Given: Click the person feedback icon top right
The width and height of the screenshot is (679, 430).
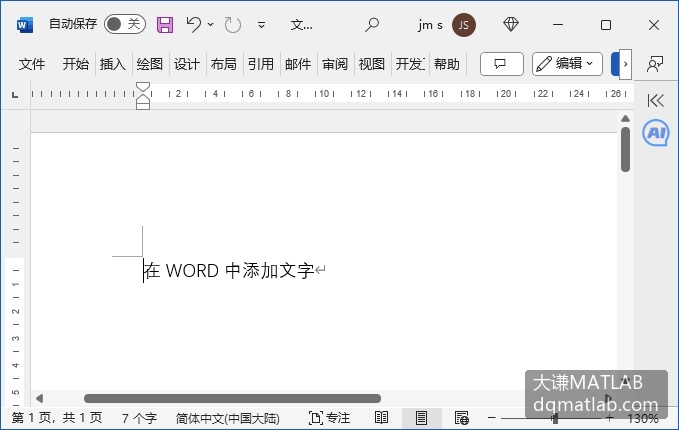Looking at the screenshot, I should (655, 64).
